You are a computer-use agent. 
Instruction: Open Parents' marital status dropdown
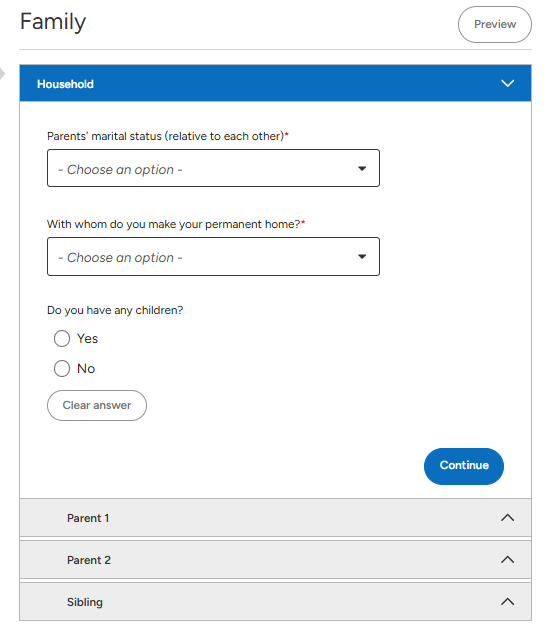(213, 168)
